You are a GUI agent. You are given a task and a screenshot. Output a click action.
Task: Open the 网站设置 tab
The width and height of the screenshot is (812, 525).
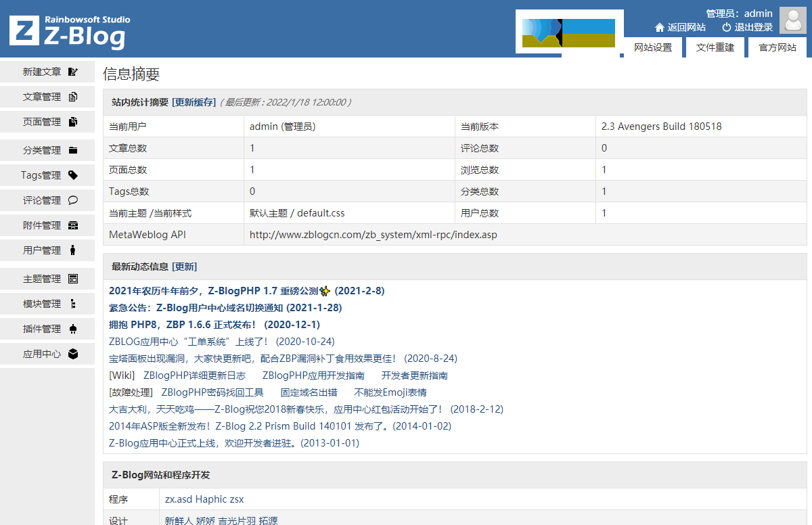[x=653, y=47]
